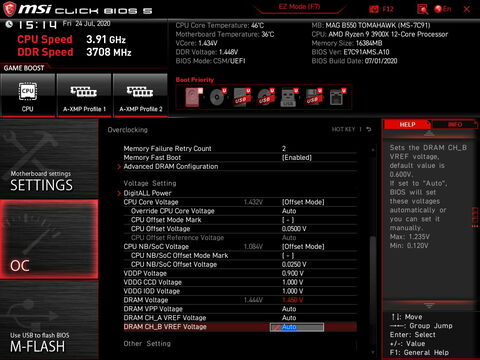The image size is (480, 360).
Task: Select the CPU Core Voltage row label
Action: pyautogui.click(x=151, y=202)
